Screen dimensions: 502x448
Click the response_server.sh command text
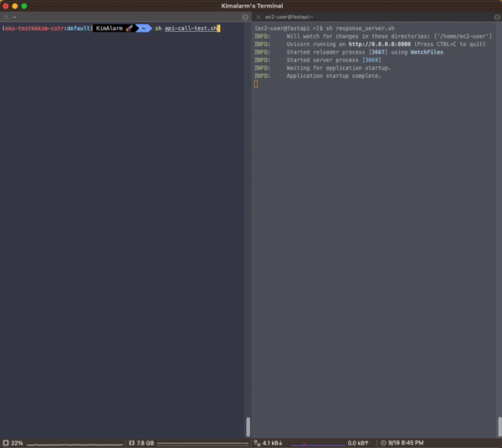click(x=365, y=28)
